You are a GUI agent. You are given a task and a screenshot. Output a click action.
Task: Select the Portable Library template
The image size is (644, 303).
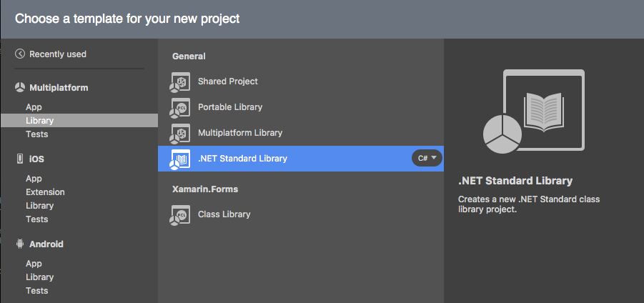pos(230,107)
